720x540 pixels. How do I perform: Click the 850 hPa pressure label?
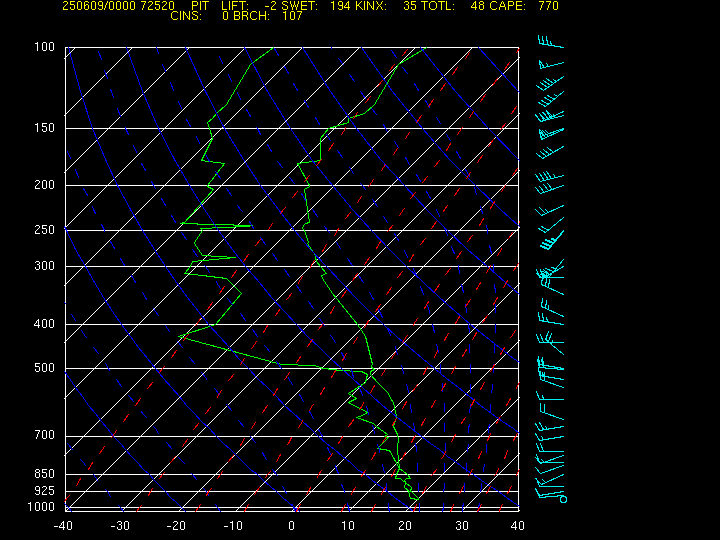(45, 473)
